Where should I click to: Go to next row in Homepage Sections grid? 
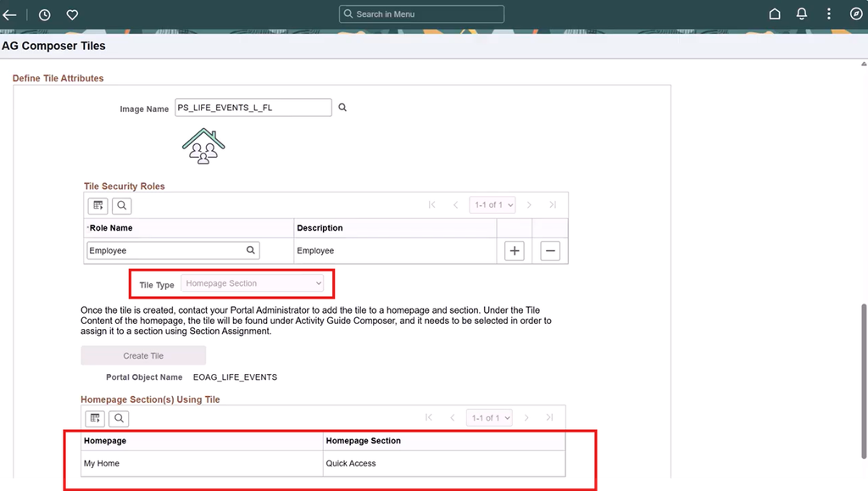[526, 417]
